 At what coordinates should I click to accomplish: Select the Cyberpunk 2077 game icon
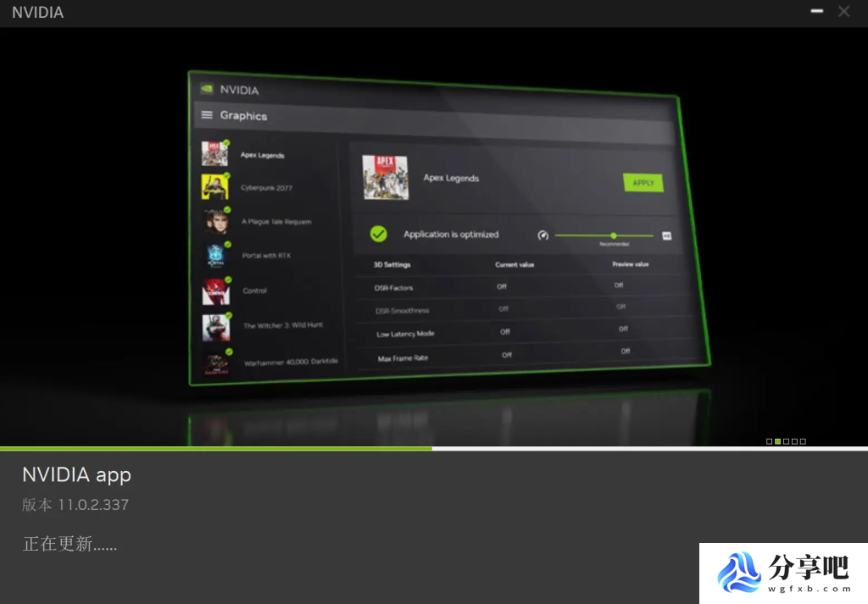pyautogui.click(x=215, y=186)
